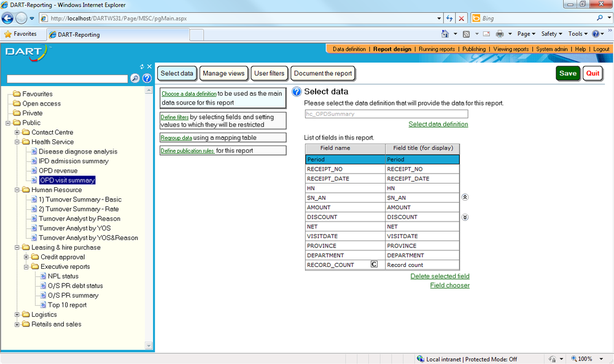614x364 pixels.
Task: Close the navigation panel with X icon
Action: pos(149,66)
